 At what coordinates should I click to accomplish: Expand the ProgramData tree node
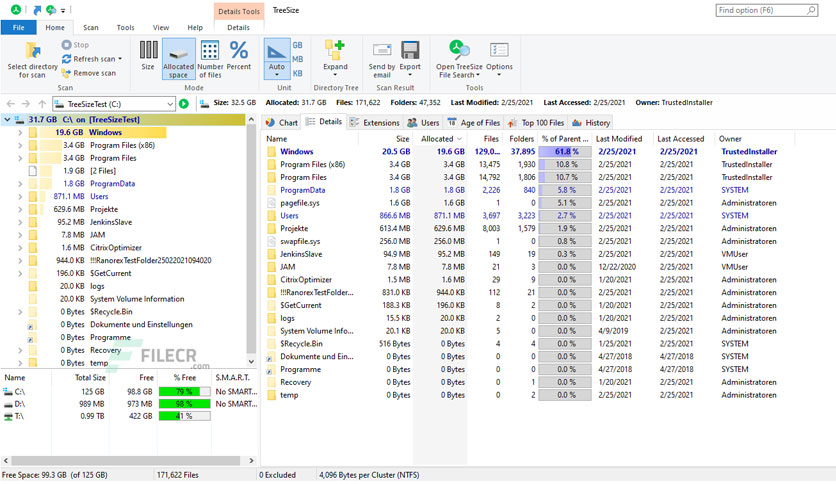tap(20, 184)
